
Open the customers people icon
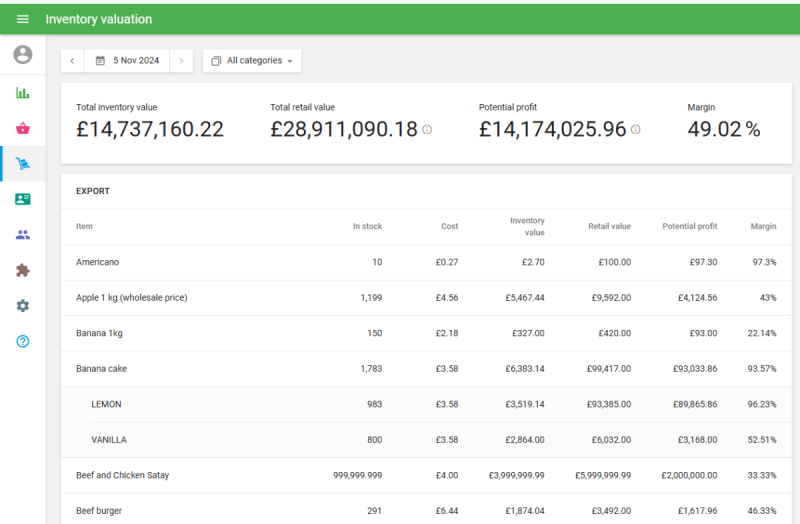22,235
